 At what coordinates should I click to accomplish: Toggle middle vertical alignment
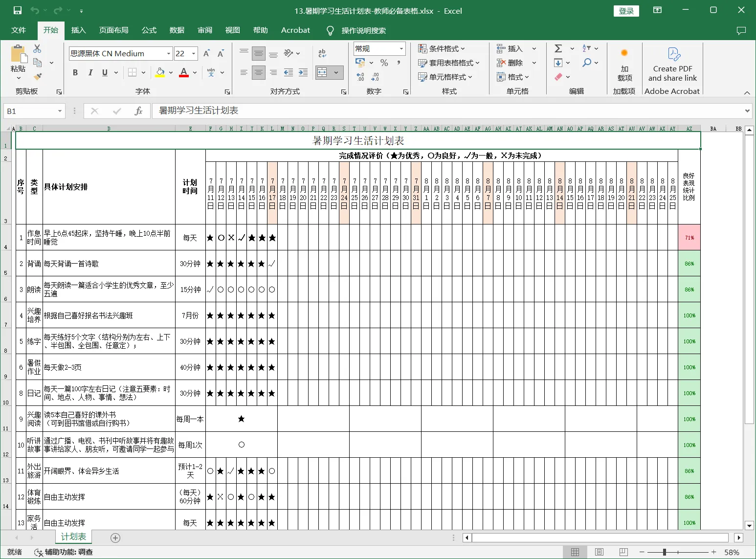(259, 53)
